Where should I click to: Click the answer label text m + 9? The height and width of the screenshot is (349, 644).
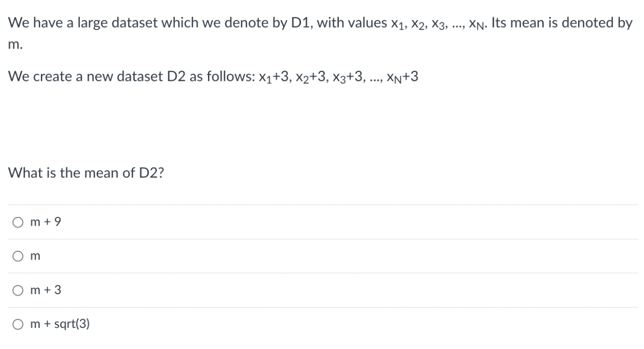(45, 222)
